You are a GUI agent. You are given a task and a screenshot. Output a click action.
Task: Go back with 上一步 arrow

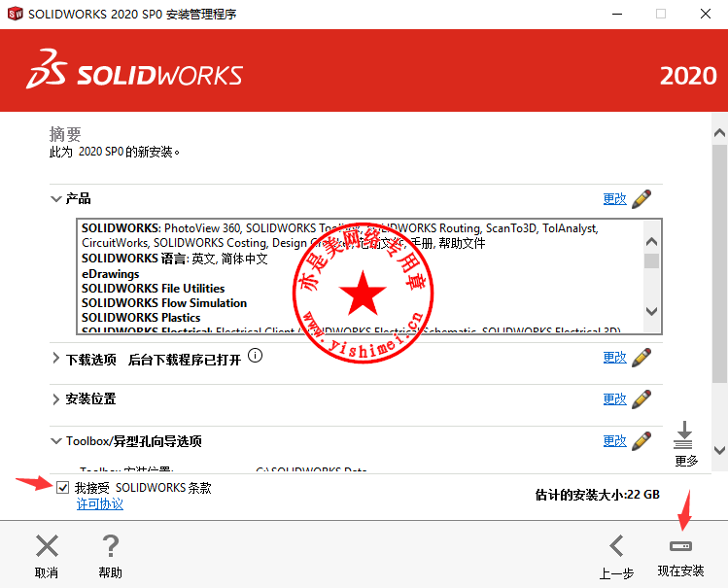click(616, 546)
